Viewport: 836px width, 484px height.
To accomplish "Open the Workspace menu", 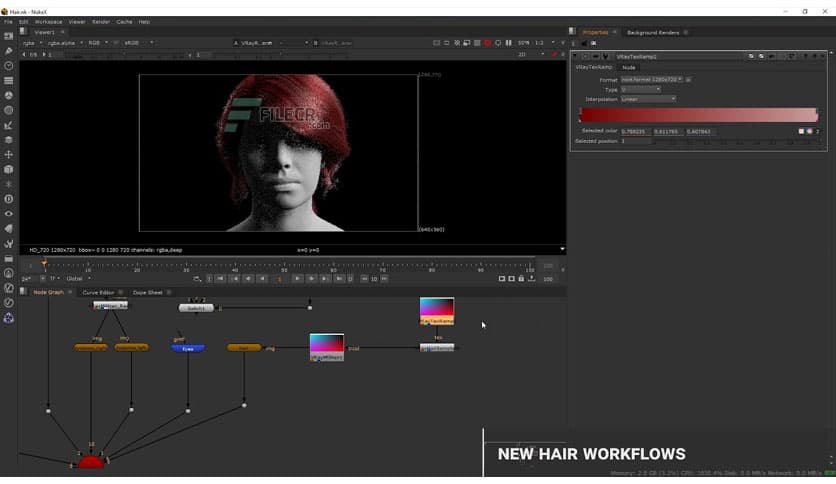I will tap(48, 22).
